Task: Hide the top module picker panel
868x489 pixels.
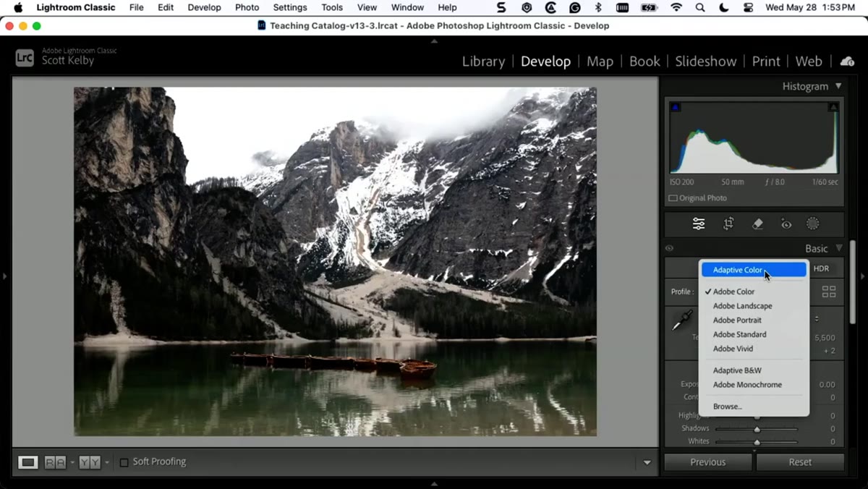Action: [x=434, y=41]
